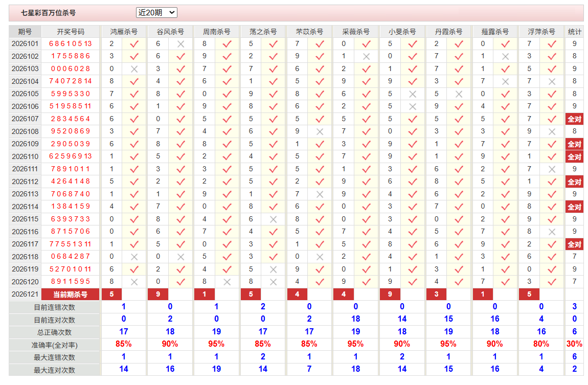Viewport: 588px width, 385px height.
Task: Click the 全对 badge in row 2026117
Action: tap(575, 244)
